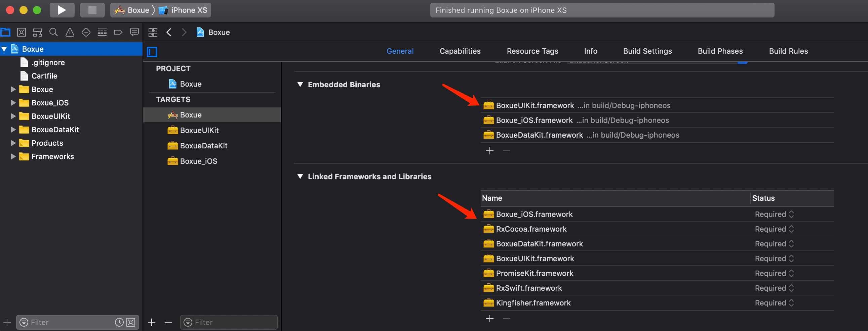The width and height of the screenshot is (868, 331).
Task: Select Boxue scheme in toolbar
Action: [x=132, y=10]
